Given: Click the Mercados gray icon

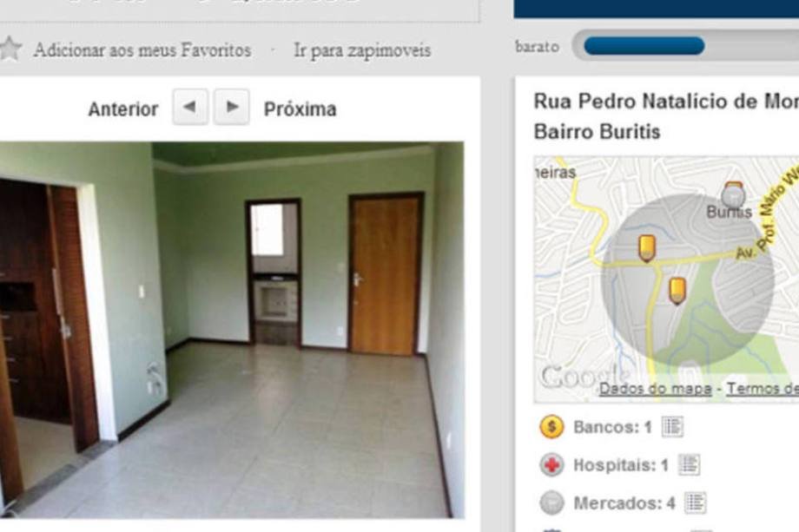Looking at the screenshot, I should coord(551,503).
